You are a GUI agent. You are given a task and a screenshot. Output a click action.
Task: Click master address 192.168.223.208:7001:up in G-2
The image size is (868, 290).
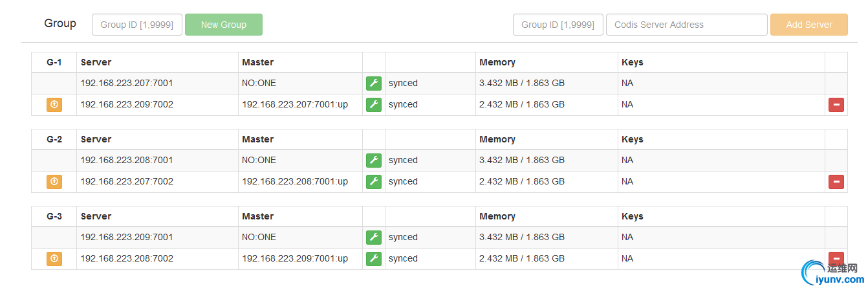pyautogui.click(x=295, y=181)
